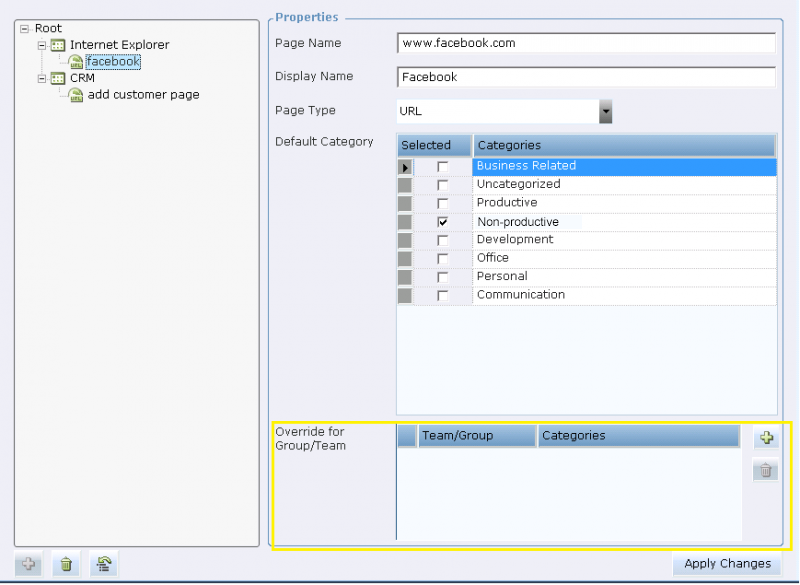Uncheck the Non-productive category checkbox
This screenshot has height=585, width=800.
(442, 222)
